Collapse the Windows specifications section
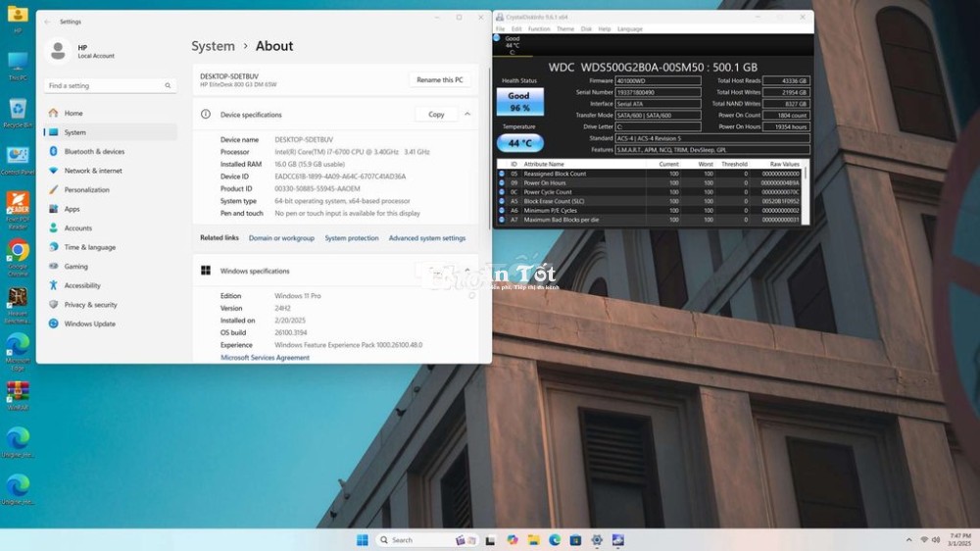 pyautogui.click(x=466, y=271)
